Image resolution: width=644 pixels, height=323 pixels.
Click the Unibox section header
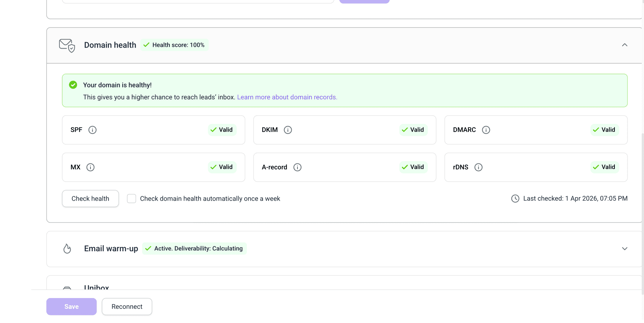(x=97, y=287)
